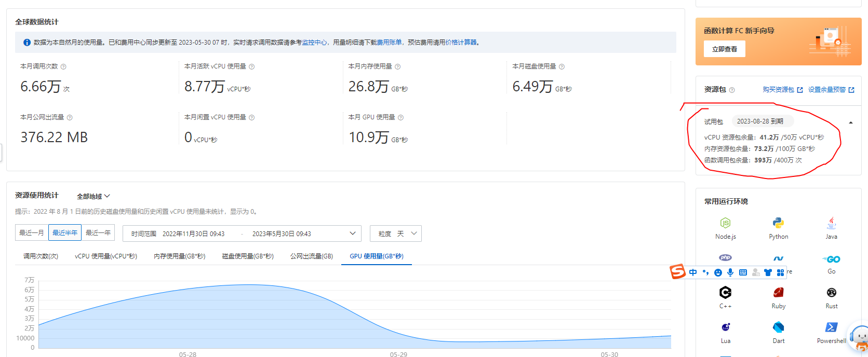Switch to the 内存使用量(GB*秒) tab

tap(180, 256)
